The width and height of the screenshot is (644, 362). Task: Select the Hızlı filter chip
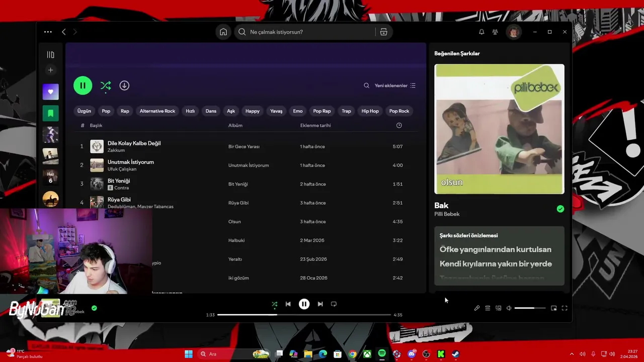pyautogui.click(x=190, y=111)
